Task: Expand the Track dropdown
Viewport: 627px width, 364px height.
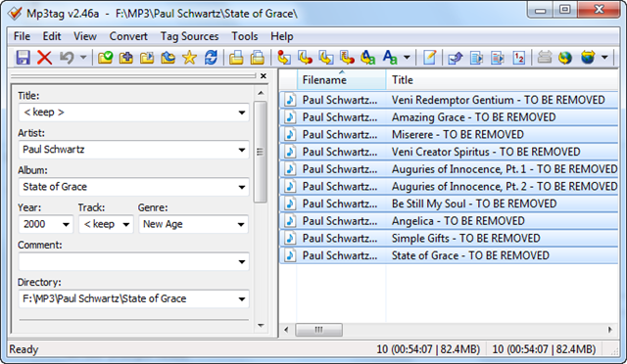Action: [126, 224]
